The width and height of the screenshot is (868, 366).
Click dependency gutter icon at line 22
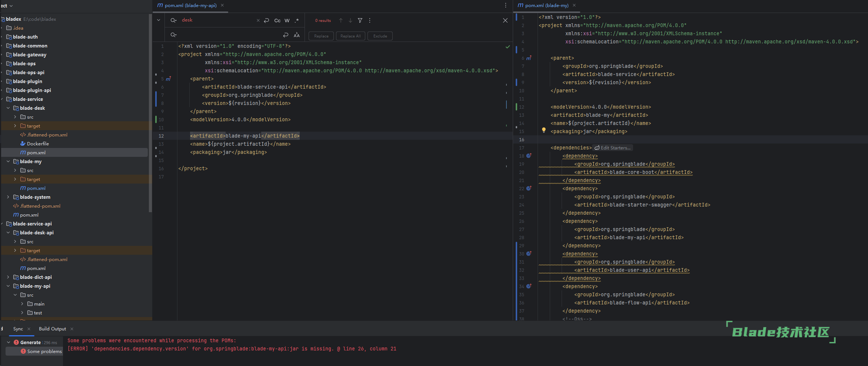pos(529,188)
